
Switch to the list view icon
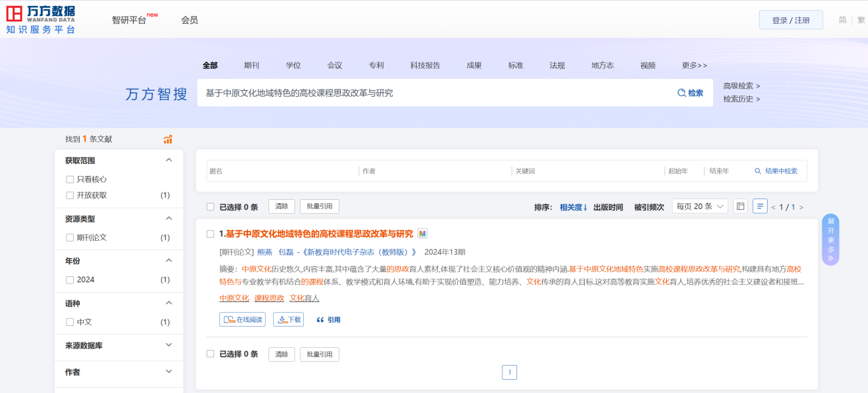(760, 206)
